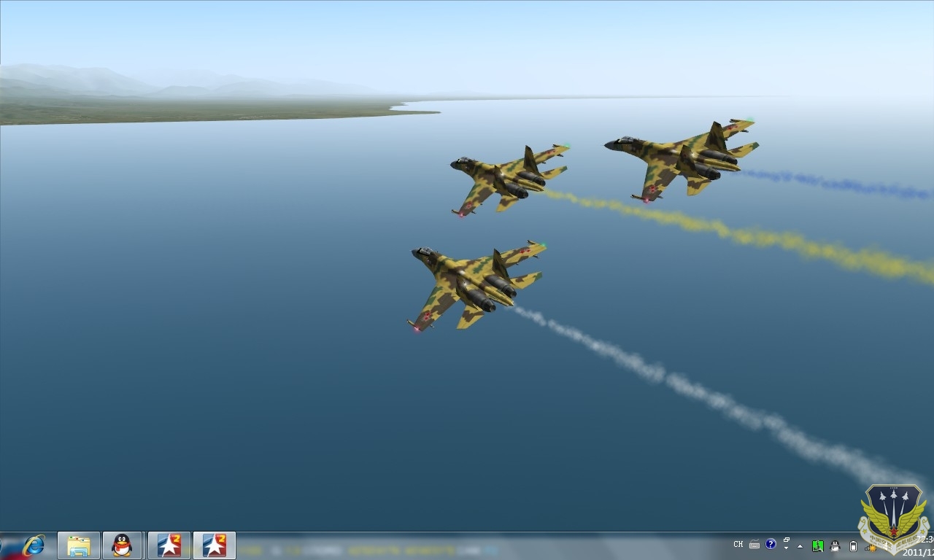Click the CH input language indicator

tap(738, 545)
